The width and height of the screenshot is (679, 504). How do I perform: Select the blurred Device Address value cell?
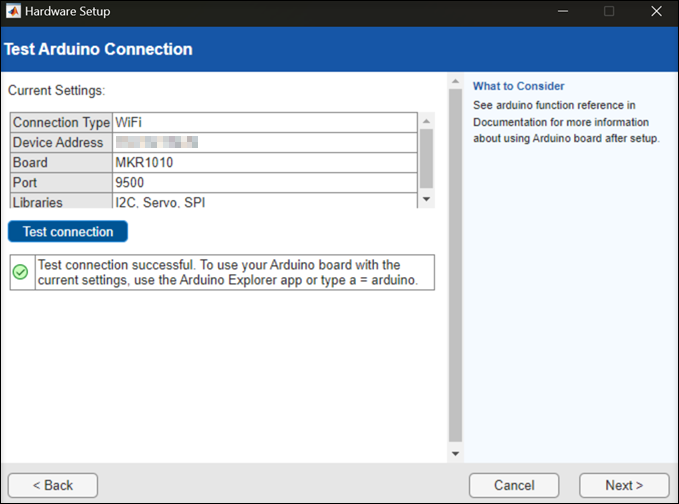[x=265, y=142]
